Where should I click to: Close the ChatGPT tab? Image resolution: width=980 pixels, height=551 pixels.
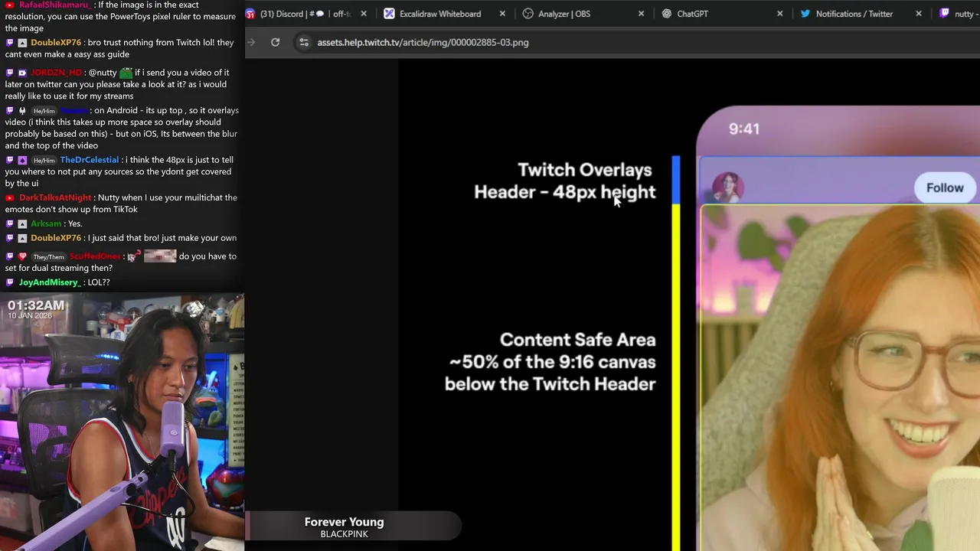(x=779, y=14)
